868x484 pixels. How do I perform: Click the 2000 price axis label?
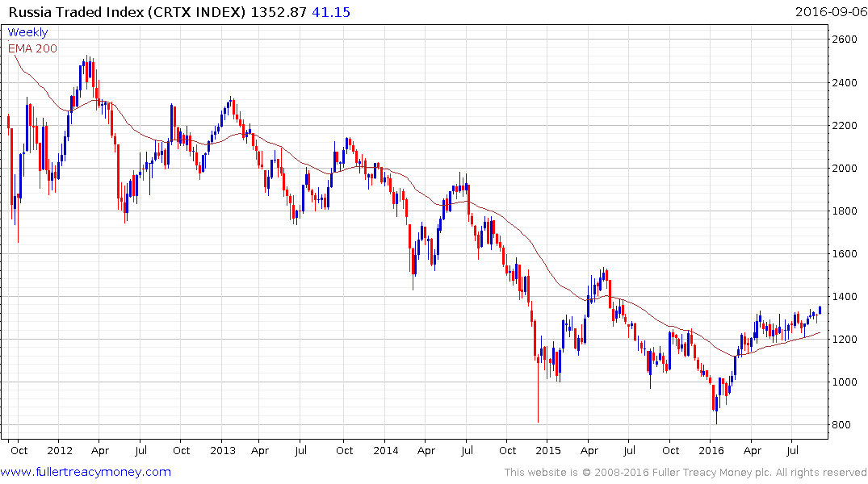click(845, 168)
